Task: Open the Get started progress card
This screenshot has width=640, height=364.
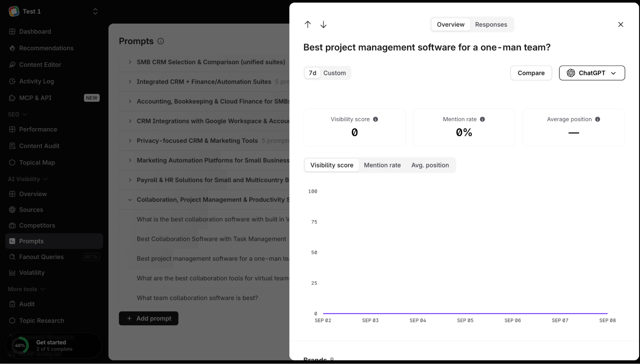Action: coord(54,346)
